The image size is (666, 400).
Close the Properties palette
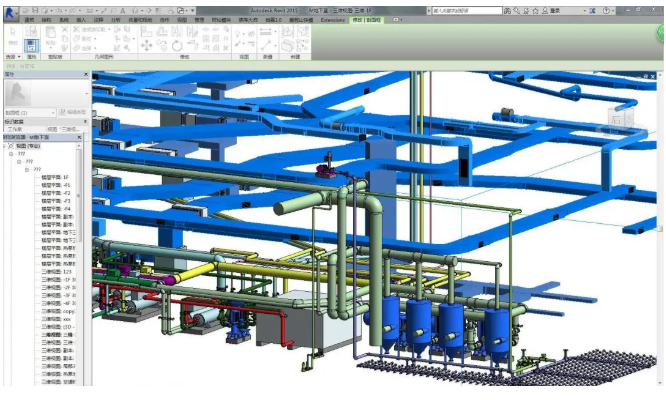click(x=87, y=73)
